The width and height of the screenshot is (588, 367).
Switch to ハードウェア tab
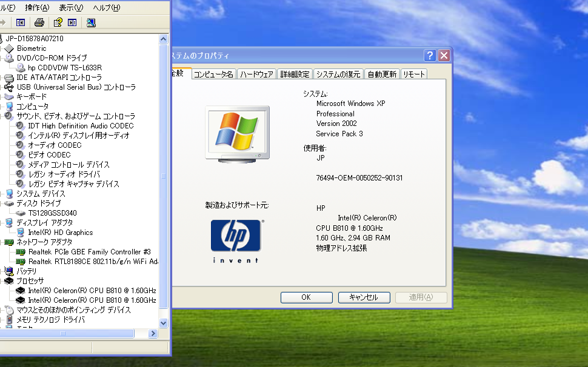[256, 74]
